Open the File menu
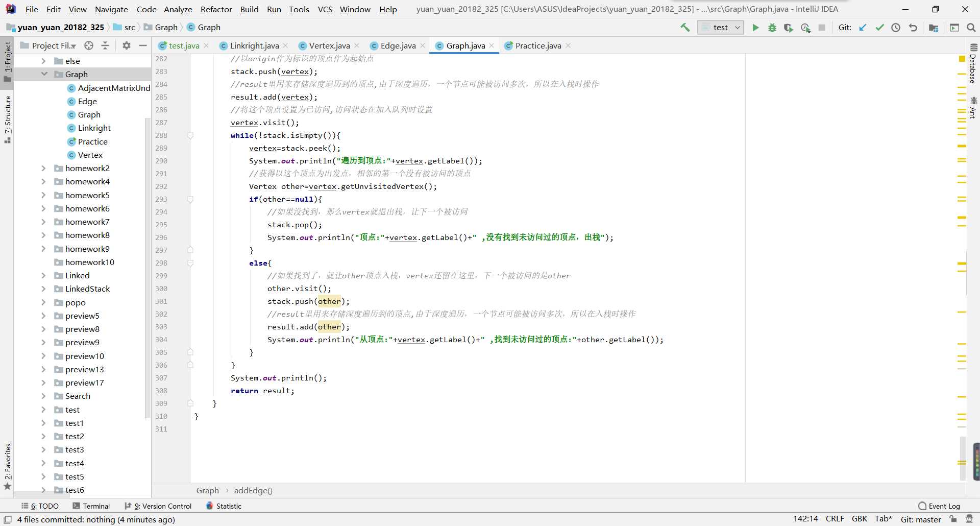 click(32, 9)
